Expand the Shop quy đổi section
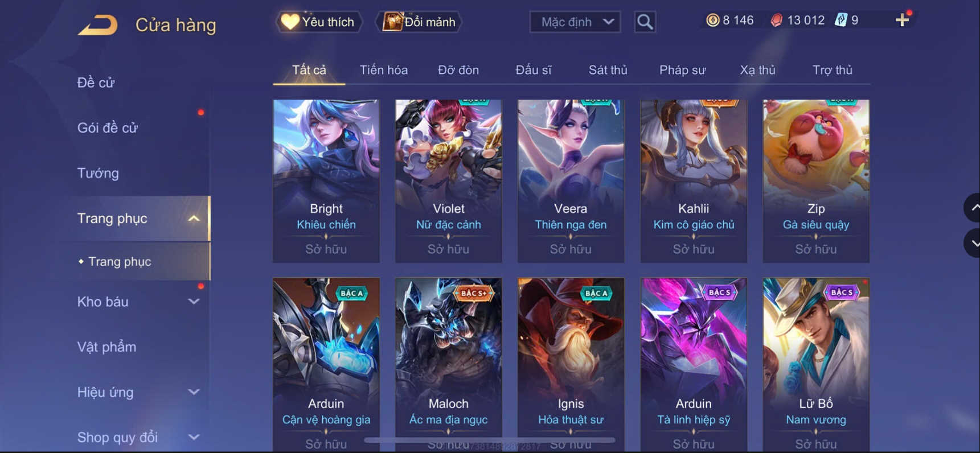980x453 pixels. click(x=194, y=437)
